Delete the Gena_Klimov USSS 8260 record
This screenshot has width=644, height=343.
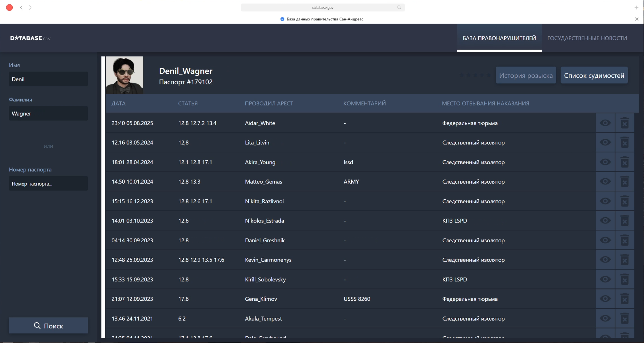[x=624, y=299]
